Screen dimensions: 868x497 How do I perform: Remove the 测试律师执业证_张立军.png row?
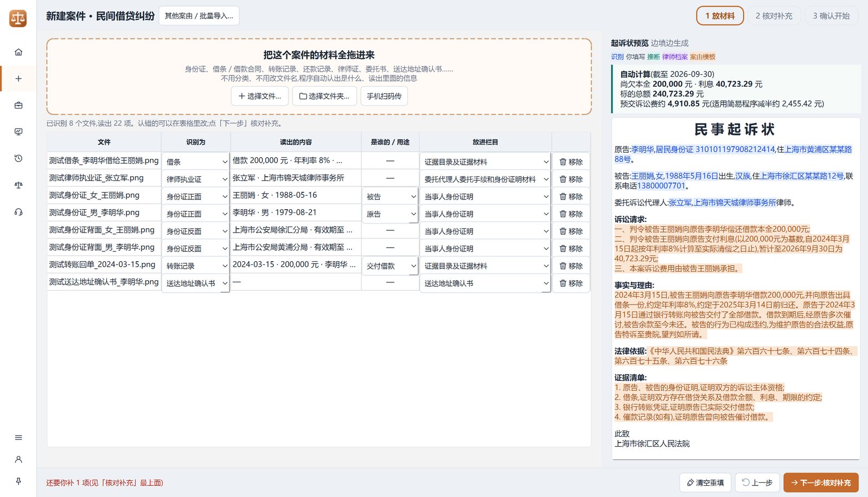(x=571, y=179)
